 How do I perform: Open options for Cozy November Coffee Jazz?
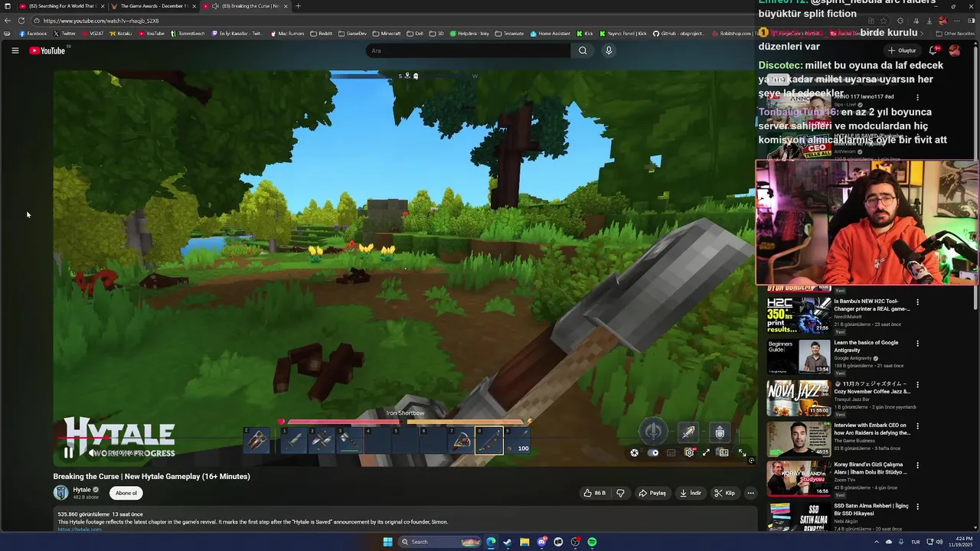[x=917, y=384]
